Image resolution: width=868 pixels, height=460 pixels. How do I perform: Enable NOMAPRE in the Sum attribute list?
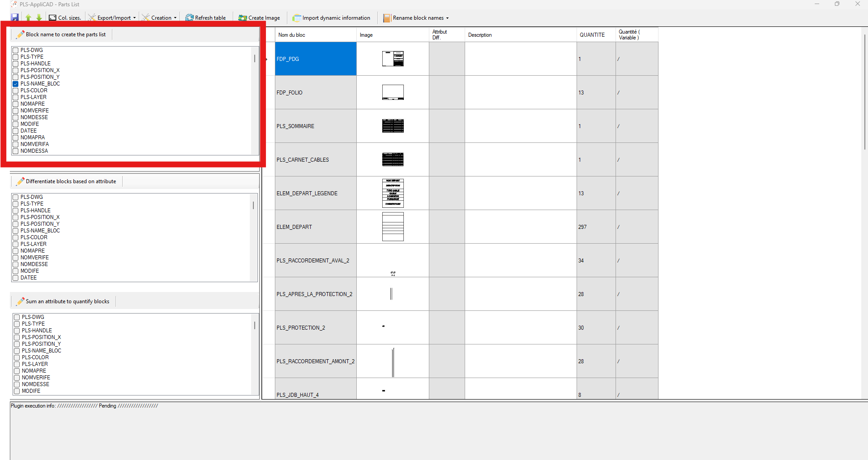click(x=17, y=371)
